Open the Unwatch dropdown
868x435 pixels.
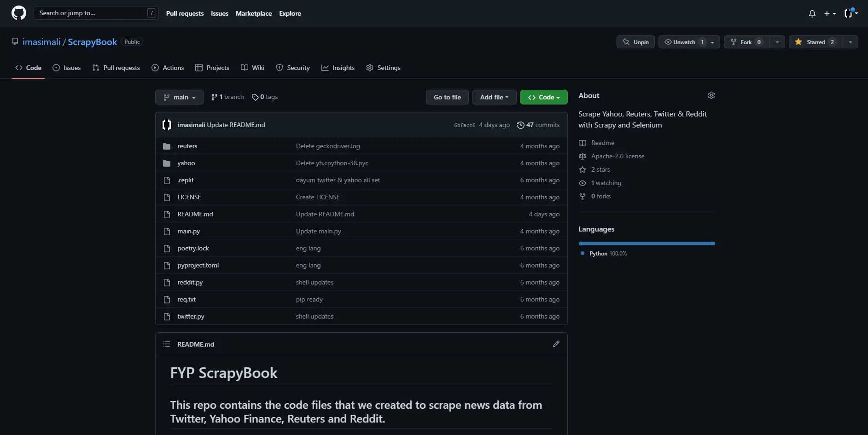tap(689, 42)
